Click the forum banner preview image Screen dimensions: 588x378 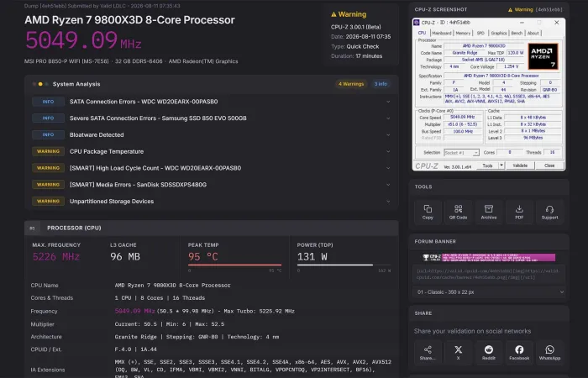click(x=489, y=257)
